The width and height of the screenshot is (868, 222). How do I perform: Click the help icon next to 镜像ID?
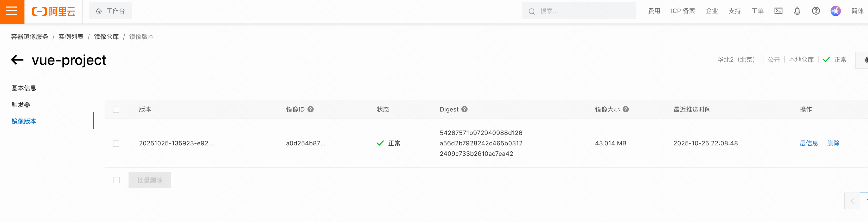click(x=311, y=109)
